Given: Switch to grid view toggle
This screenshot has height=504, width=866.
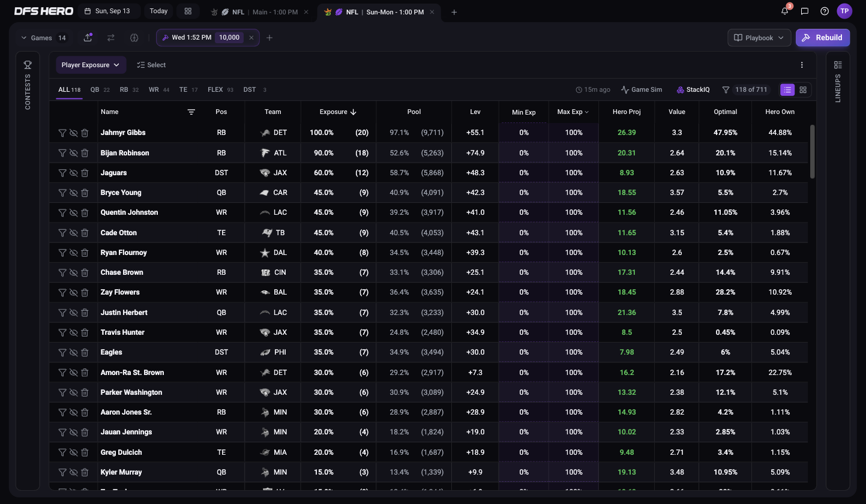Looking at the screenshot, I should (803, 89).
